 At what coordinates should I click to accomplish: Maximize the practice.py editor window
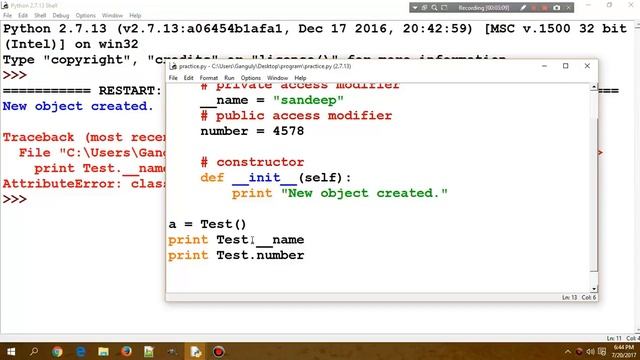(x=565, y=66)
